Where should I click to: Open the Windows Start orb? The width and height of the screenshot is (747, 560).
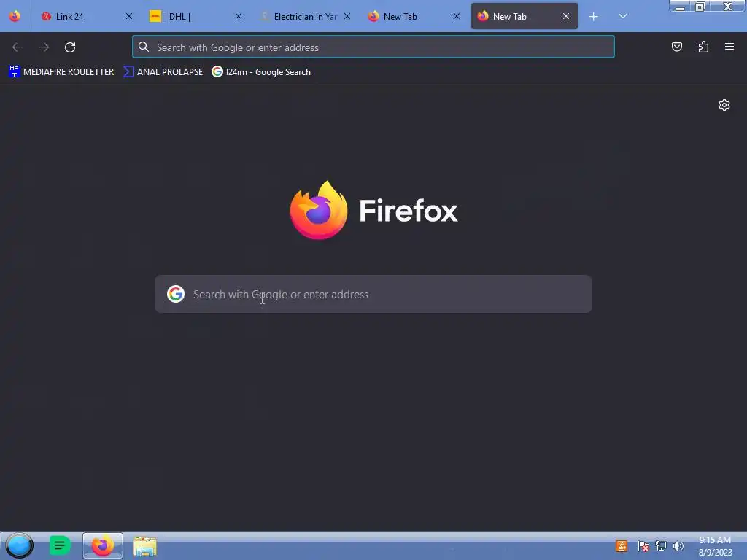coord(19,545)
